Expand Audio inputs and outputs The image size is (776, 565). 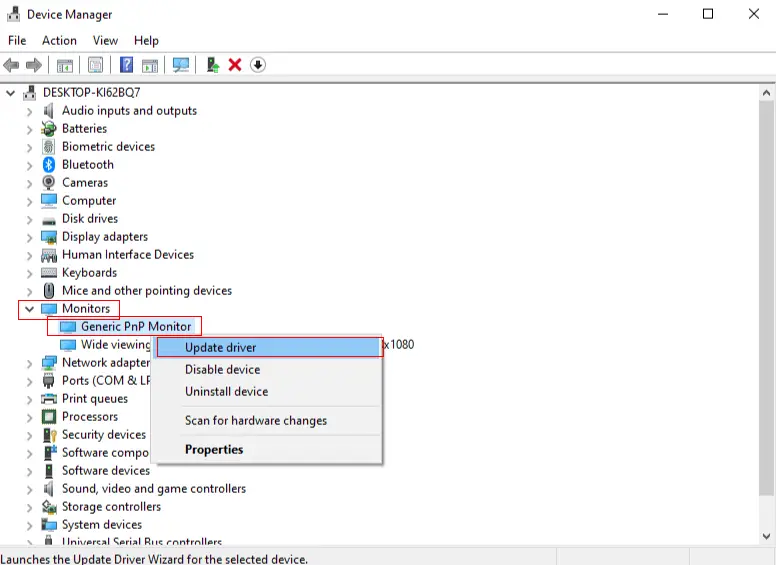point(29,111)
